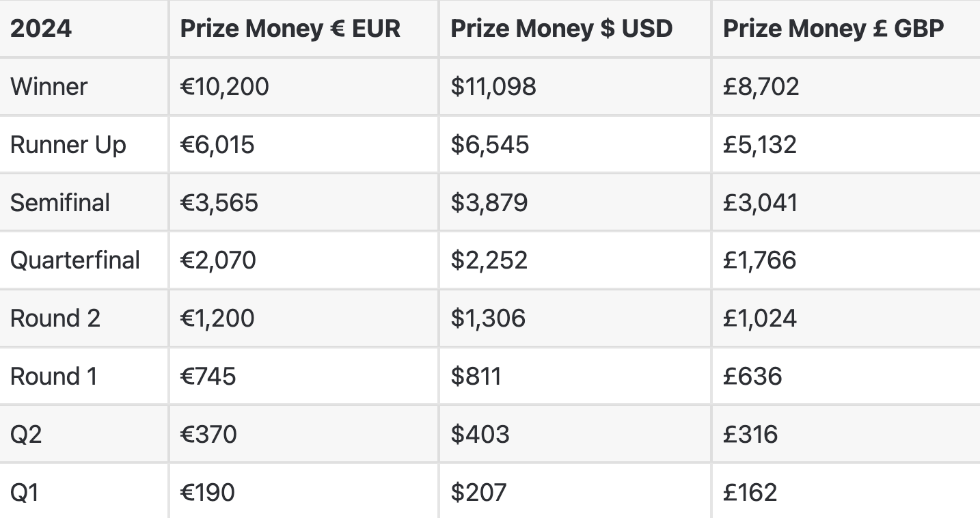Select the Round 1 row label
Screen dimensions: 980x518
(53, 377)
